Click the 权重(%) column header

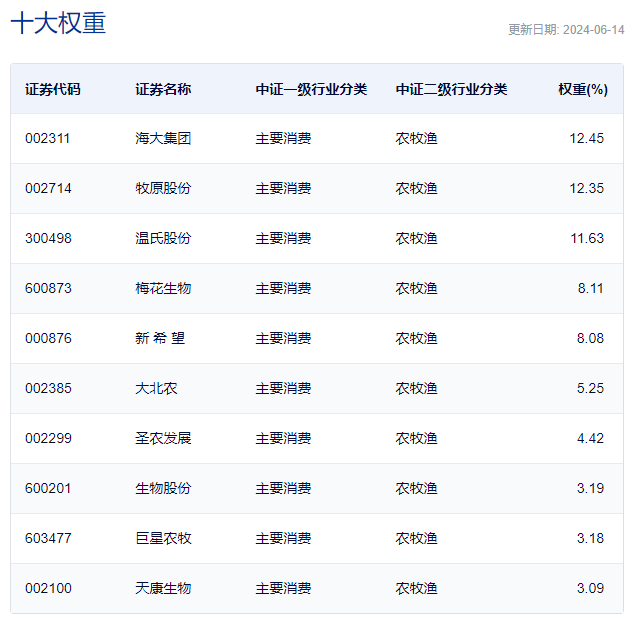(x=582, y=89)
